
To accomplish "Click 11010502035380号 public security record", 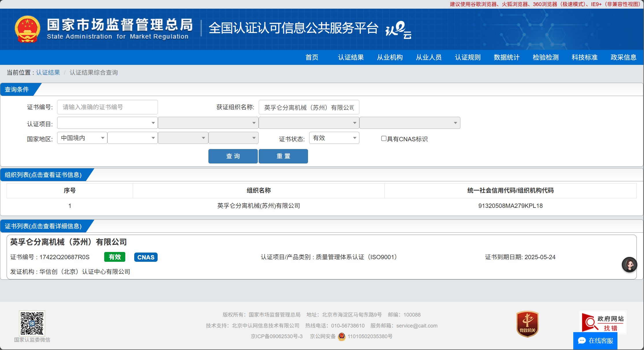I will pos(370,336).
